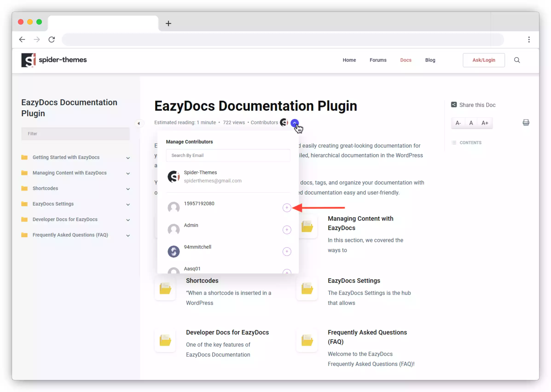Open the Shortcodes doc card title

tap(202, 280)
